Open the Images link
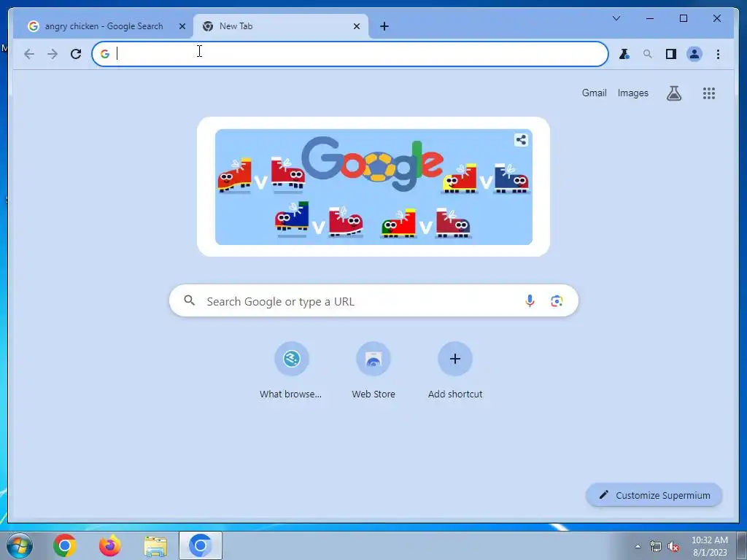This screenshot has height=560, width=747. tap(632, 93)
